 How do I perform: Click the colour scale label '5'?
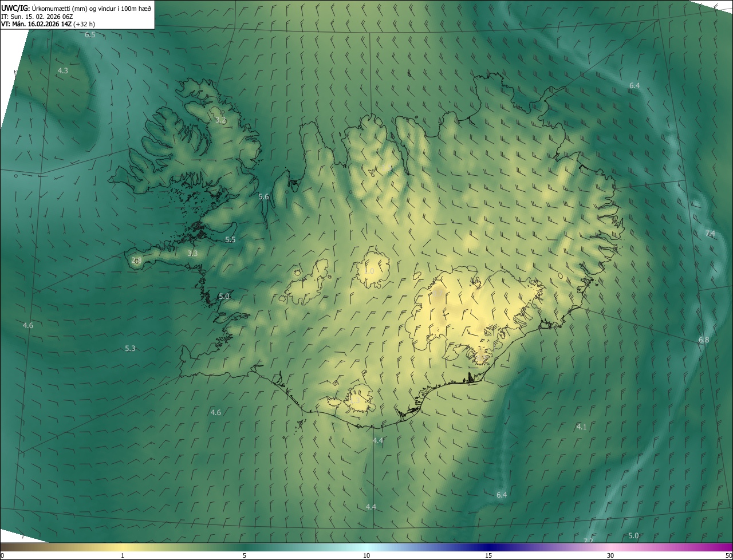point(245,555)
